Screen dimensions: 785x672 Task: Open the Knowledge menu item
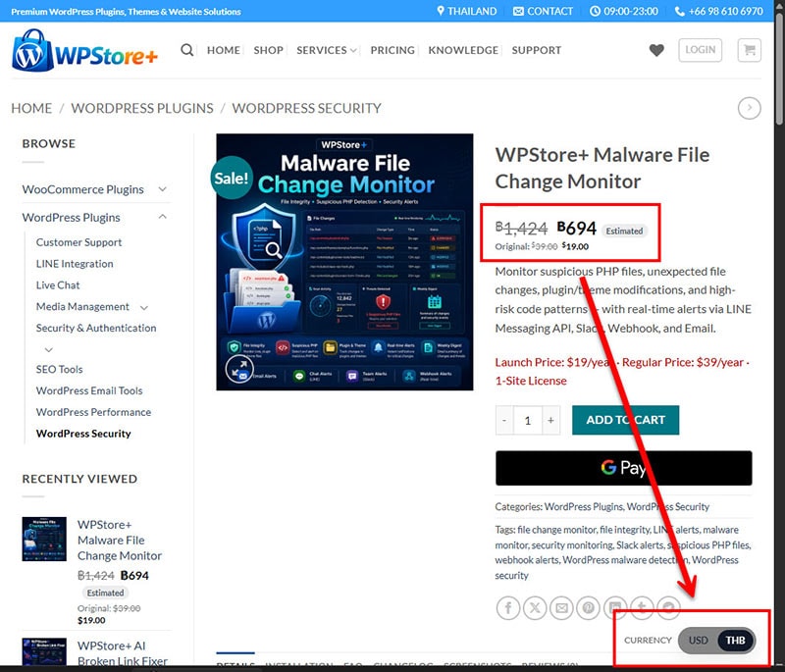(x=463, y=50)
